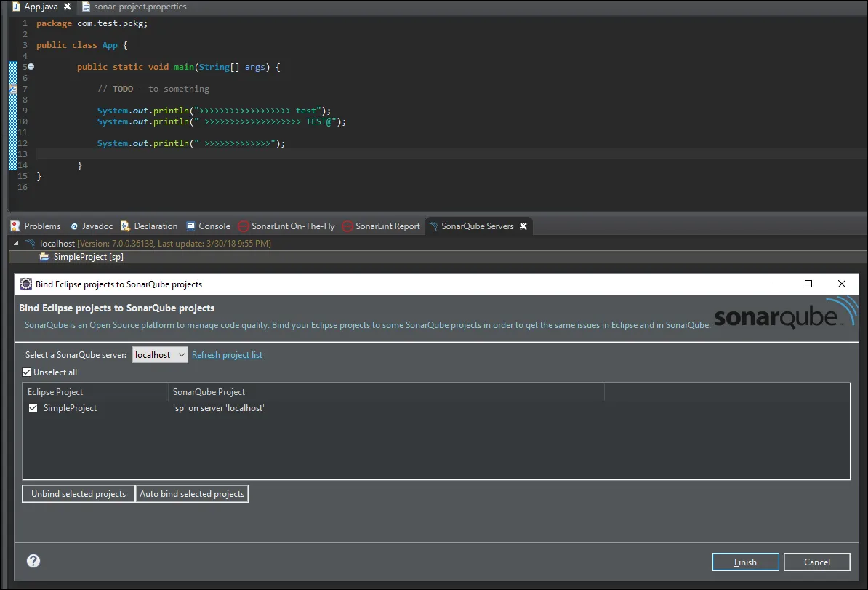Open the SonarQube server dropdown
Image resolution: width=868 pixels, height=590 pixels.
coord(160,355)
